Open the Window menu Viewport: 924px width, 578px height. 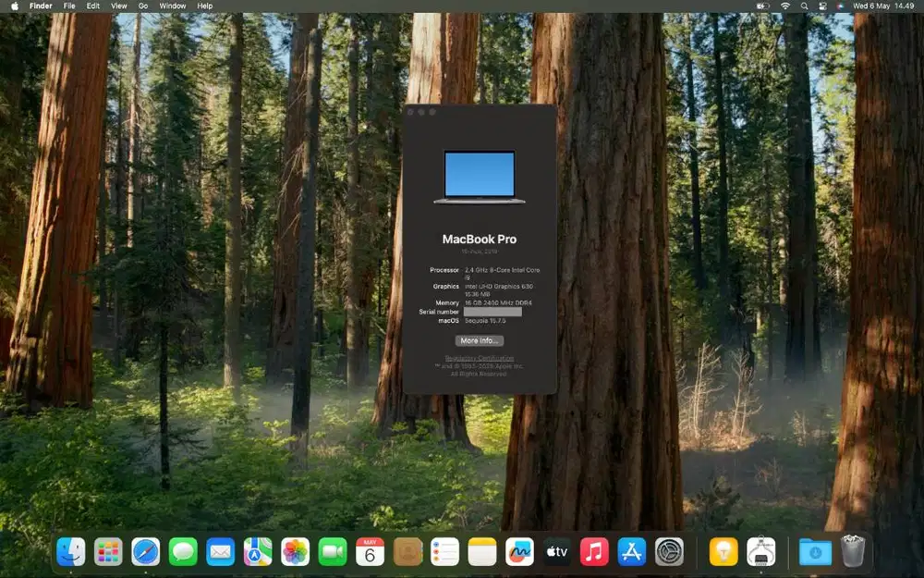click(173, 6)
